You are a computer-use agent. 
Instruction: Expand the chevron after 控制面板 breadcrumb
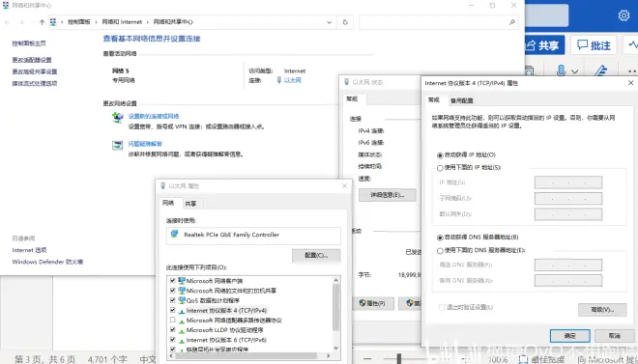coord(96,22)
